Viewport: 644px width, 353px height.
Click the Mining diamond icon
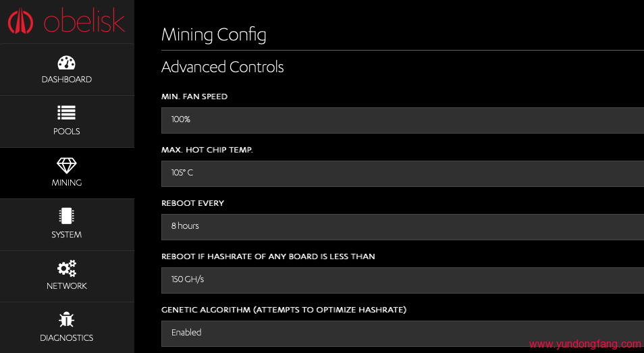67,165
